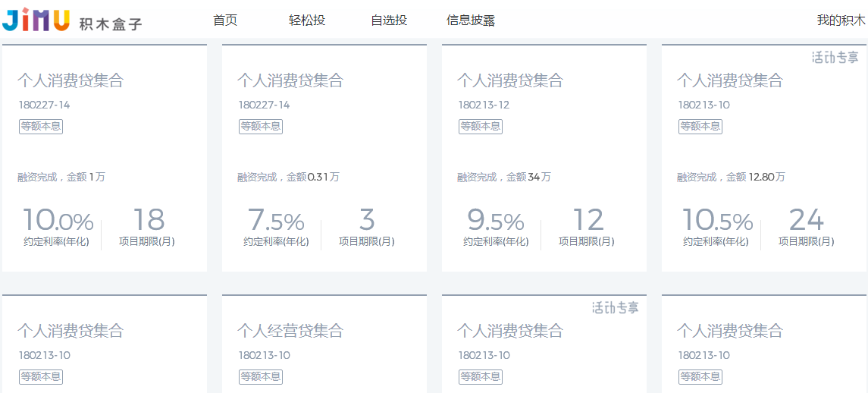Select 自选投 in the navigation bar
The height and width of the screenshot is (393, 868).
(389, 20)
